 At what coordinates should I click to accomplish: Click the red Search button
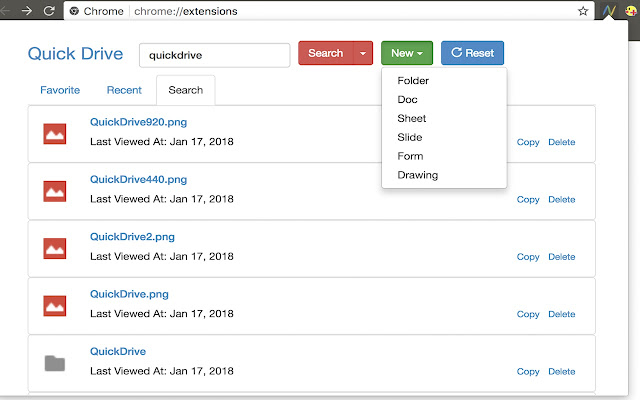tap(326, 53)
